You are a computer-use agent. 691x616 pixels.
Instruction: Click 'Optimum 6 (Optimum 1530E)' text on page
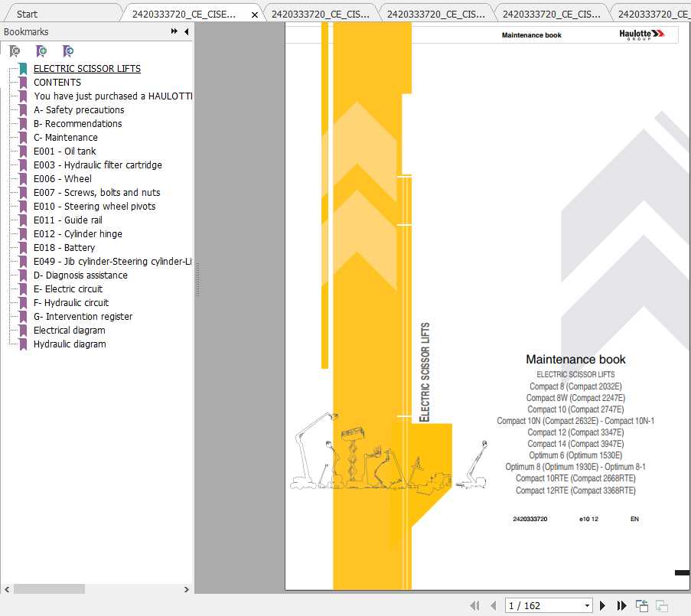click(575, 455)
